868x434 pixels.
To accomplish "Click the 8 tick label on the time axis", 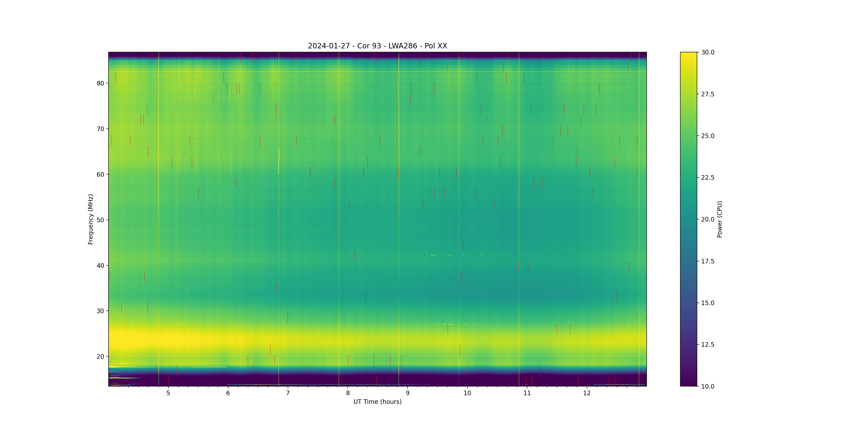I will coord(348,393).
